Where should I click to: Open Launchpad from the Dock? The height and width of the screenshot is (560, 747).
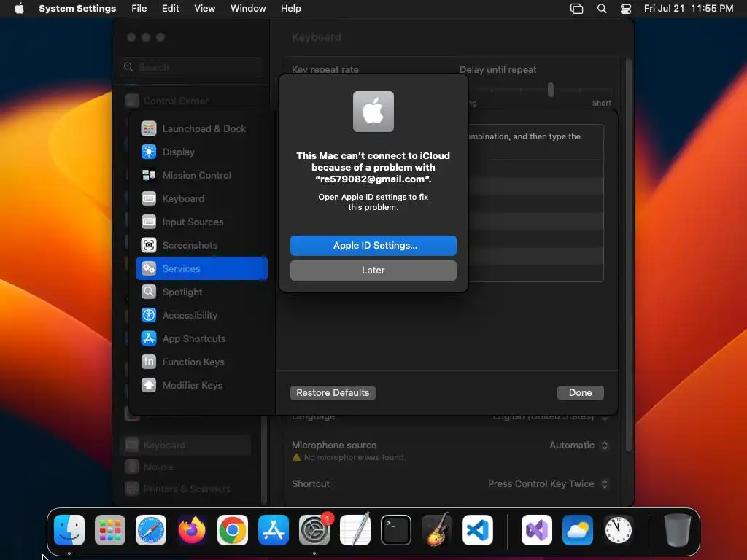(x=110, y=530)
